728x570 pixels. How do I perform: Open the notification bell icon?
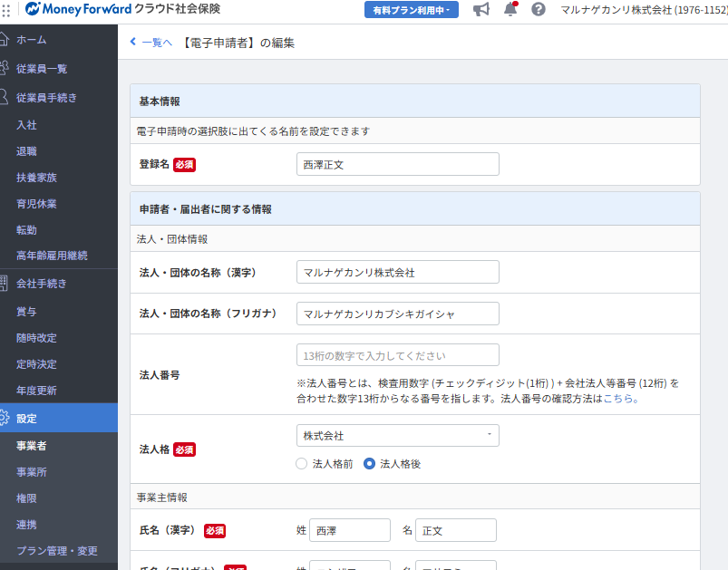point(510,9)
